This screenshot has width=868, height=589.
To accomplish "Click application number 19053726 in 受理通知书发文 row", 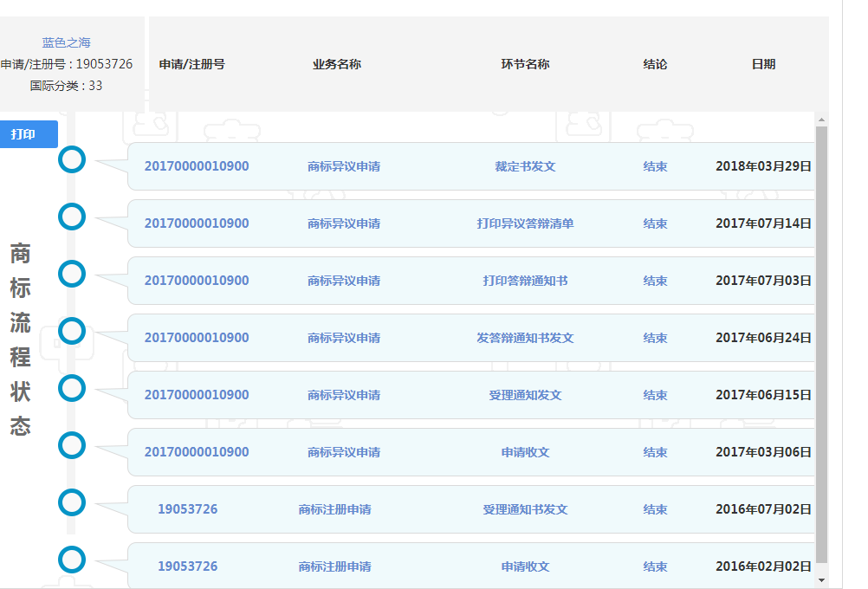I will [x=187, y=509].
